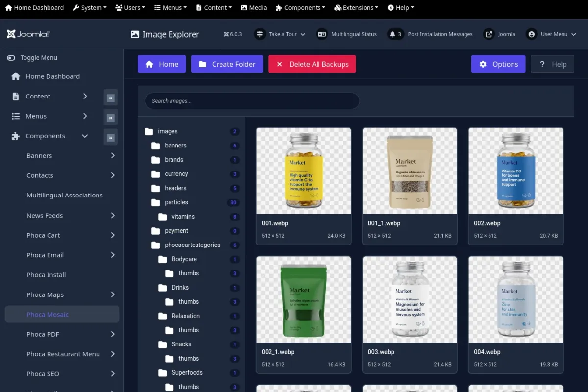588x392 pixels.
Task: Select Phoca Mosaic in the sidebar
Action: tap(48, 315)
